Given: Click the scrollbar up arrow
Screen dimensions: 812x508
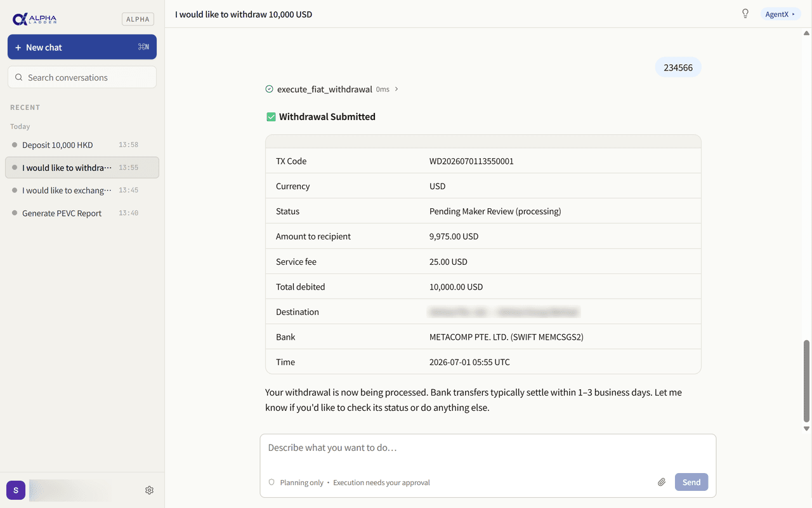Looking at the screenshot, I should (x=807, y=32).
